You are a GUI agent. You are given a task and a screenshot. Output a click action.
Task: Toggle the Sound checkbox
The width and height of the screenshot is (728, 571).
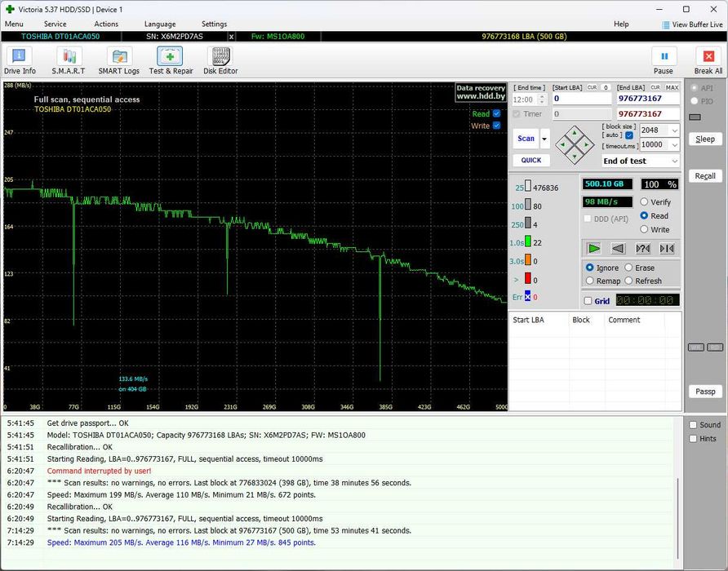[x=693, y=425]
